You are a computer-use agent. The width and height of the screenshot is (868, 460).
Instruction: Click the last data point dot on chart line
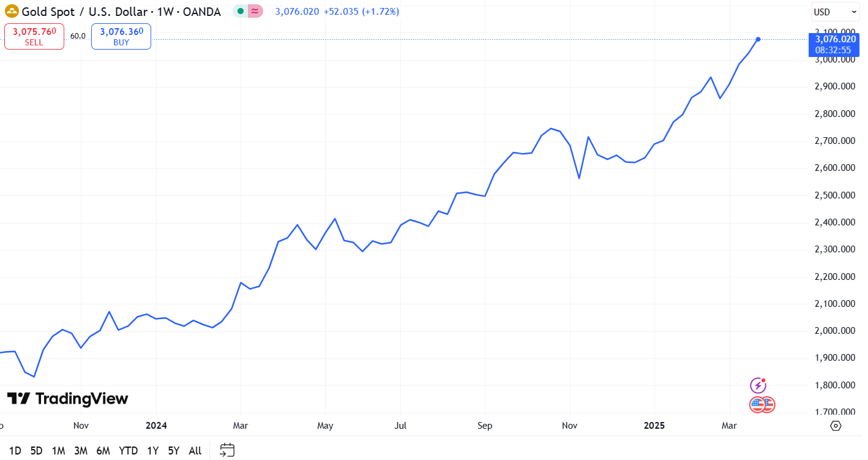pyautogui.click(x=758, y=39)
